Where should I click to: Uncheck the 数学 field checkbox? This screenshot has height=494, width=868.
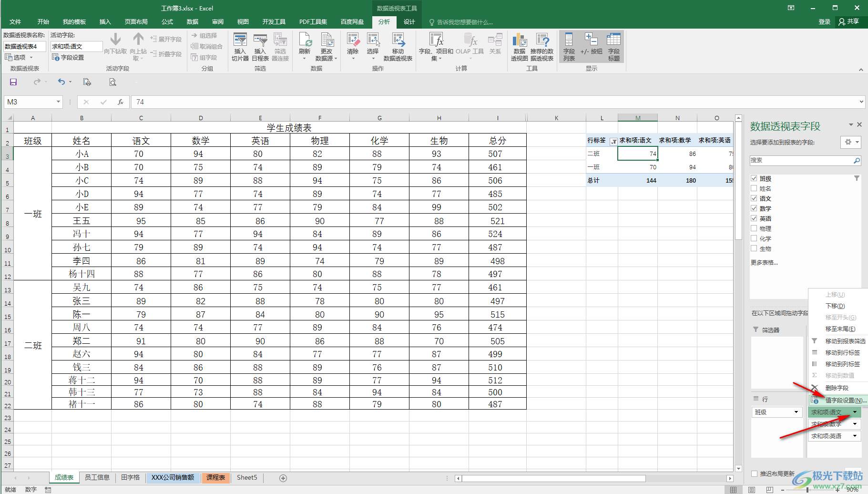[754, 208]
